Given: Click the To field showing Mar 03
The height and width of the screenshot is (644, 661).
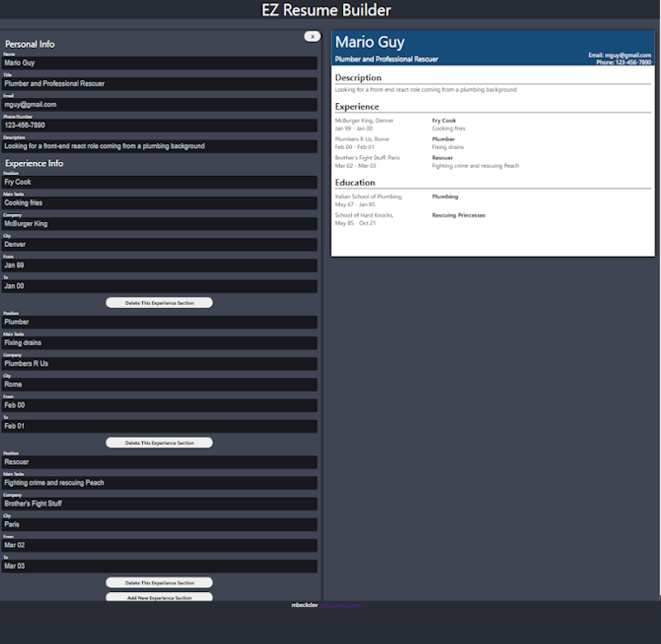Looking at the screenshot, I should pyautogui.click(x=159, y=566).
